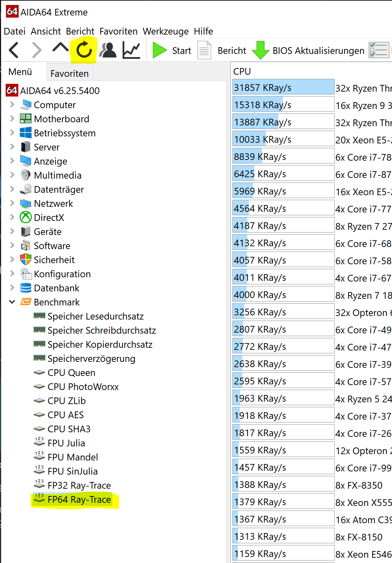Image resolution: width=392 pixels, height=563 pixels.
Task: Switch to the Favoriten tab in left panel
Action: pos(70,73)
